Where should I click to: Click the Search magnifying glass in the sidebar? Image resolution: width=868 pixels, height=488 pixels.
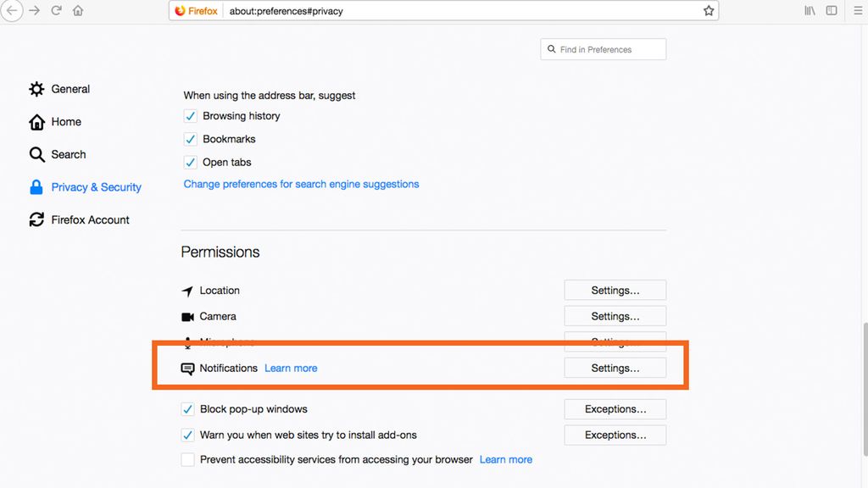tap(36, 154)
